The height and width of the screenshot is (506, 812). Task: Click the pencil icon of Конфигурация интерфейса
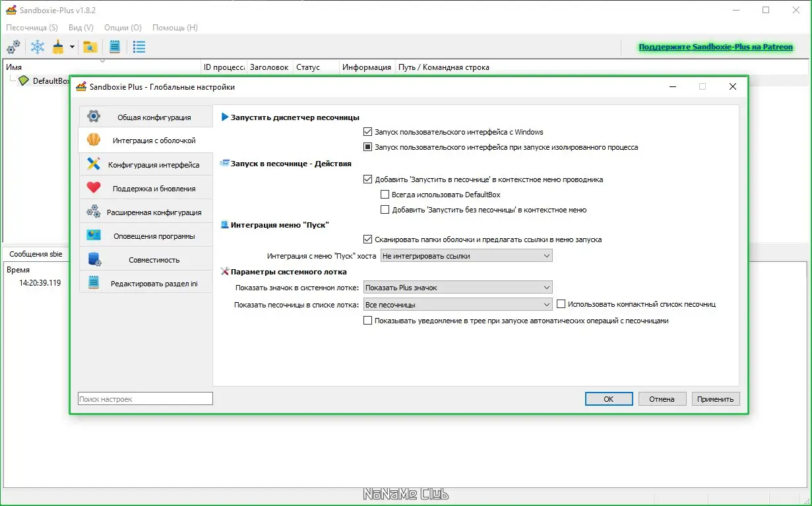pyautogui.click(x=94, y=164)
